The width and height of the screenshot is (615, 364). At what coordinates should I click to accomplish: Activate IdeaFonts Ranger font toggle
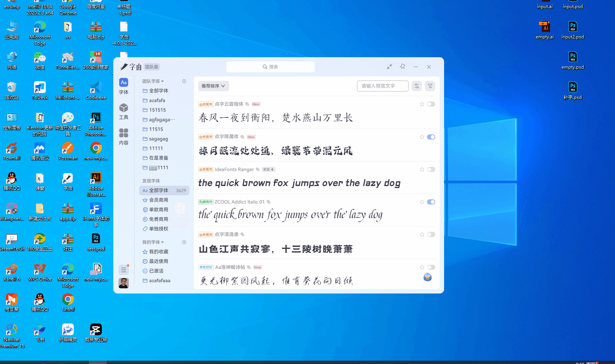(431, 169)
